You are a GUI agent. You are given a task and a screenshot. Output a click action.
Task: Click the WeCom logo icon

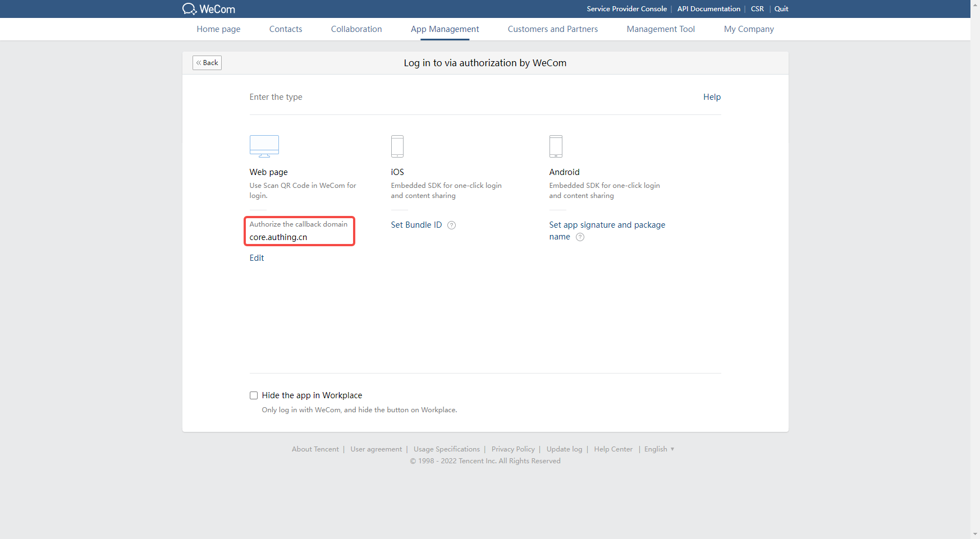point(189,9)
